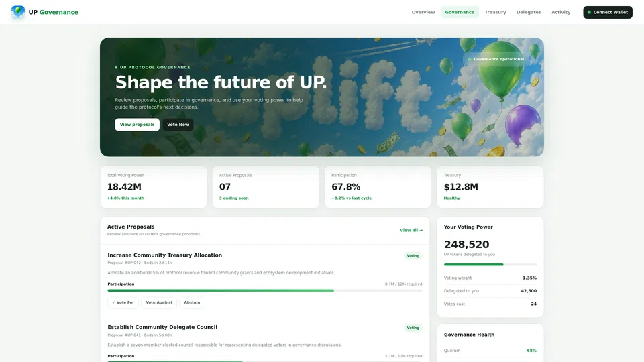Open the Establish Community Delegate Council title
The width and height of the screenshot is (644, 362).
click(x=162, y=327)
